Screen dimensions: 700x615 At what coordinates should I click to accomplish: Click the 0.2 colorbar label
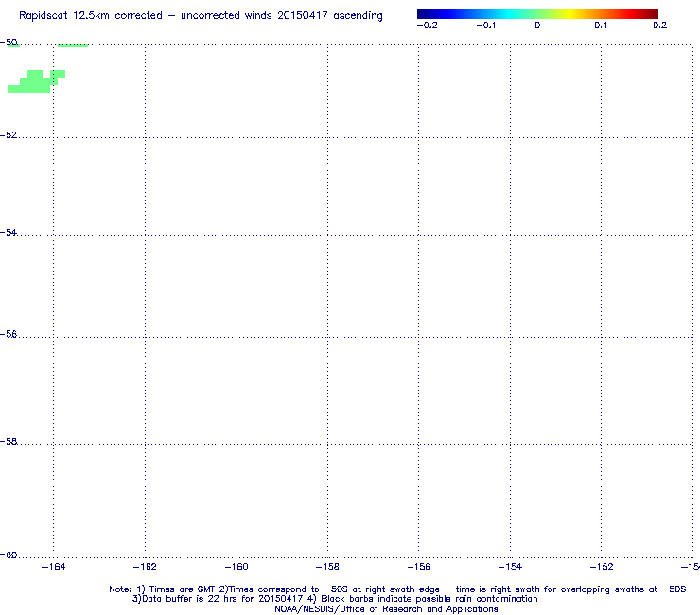pyautogui.click(x=660, y=26)
